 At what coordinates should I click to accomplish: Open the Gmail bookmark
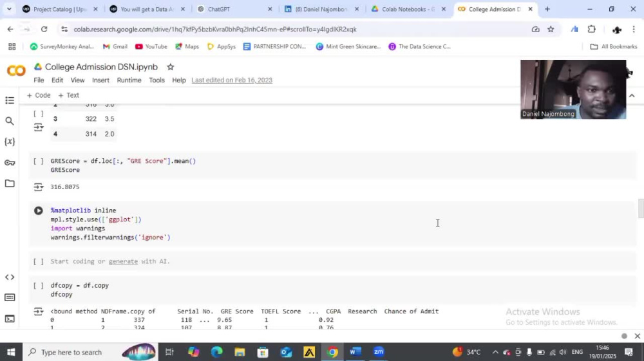115,47
